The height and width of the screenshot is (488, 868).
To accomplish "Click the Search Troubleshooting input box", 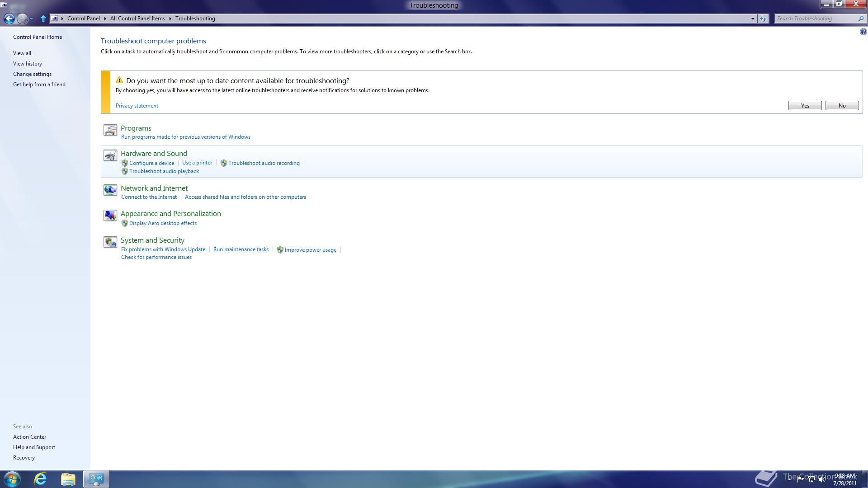I will tap(814, 19).
